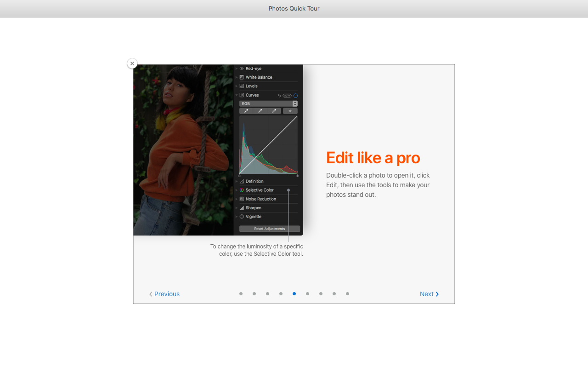Expand the Definition disclosure triangle

[237, 181]
